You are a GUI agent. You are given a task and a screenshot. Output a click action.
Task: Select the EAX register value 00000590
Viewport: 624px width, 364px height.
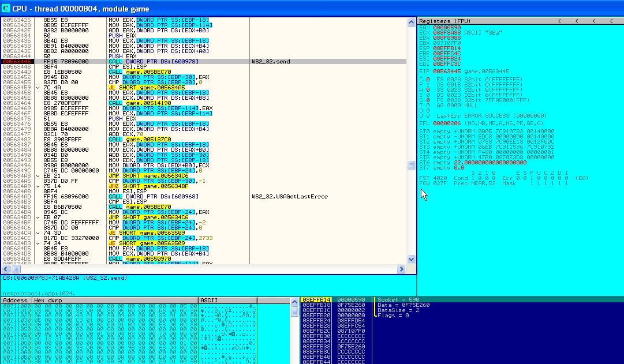[447, 27]
